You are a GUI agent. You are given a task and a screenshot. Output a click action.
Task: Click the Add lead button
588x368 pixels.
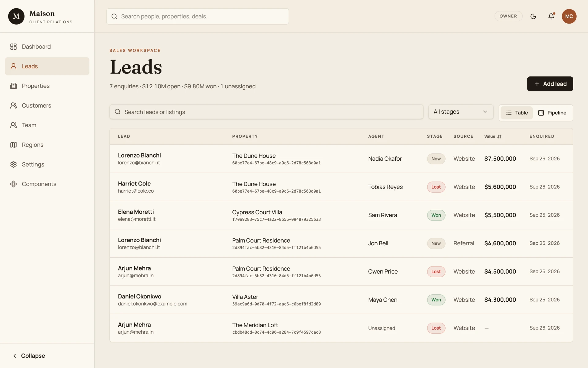tap(550, 84)
